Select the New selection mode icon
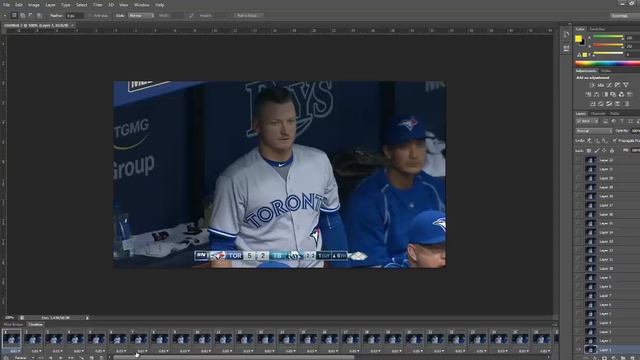Screen dimensions: 640x360 [14, 16]
